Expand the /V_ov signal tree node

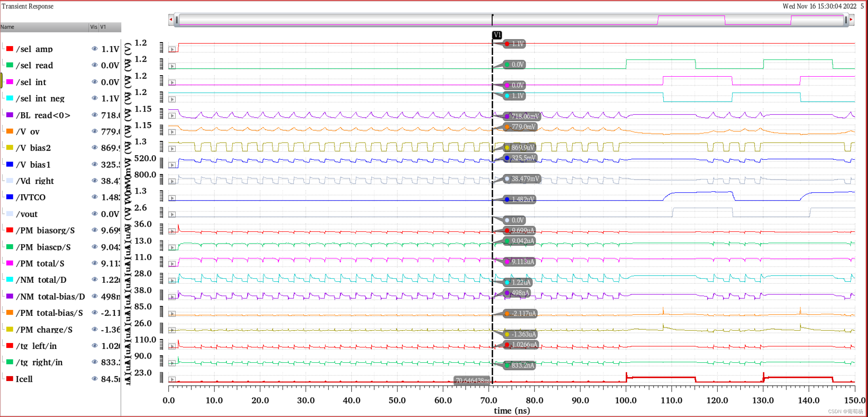point(3,131)
